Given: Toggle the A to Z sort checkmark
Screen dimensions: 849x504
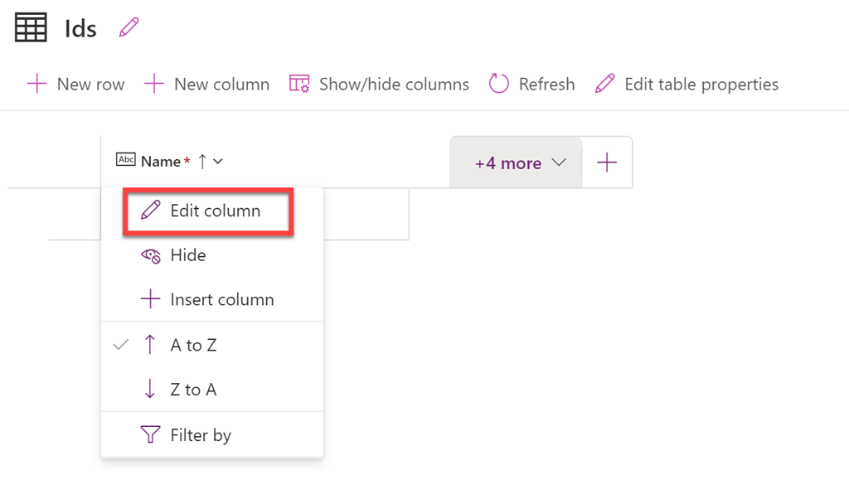Looking at the screenshot, I should [x=121, y=345].
